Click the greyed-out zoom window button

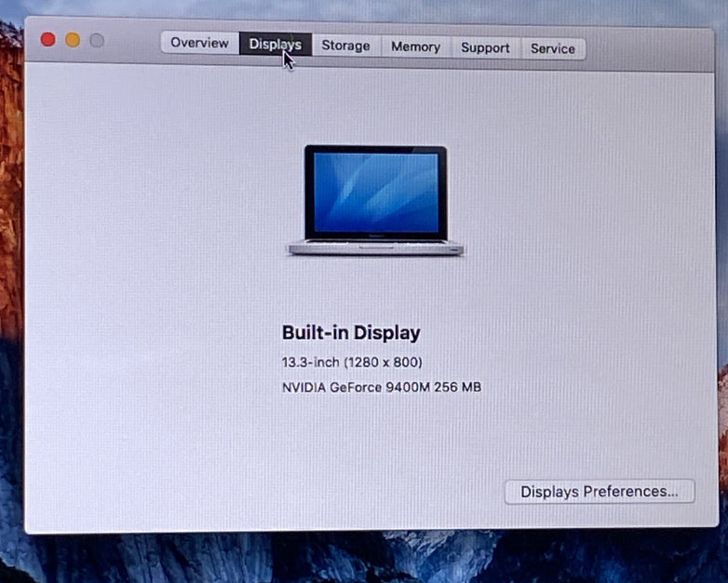point(97,40)
